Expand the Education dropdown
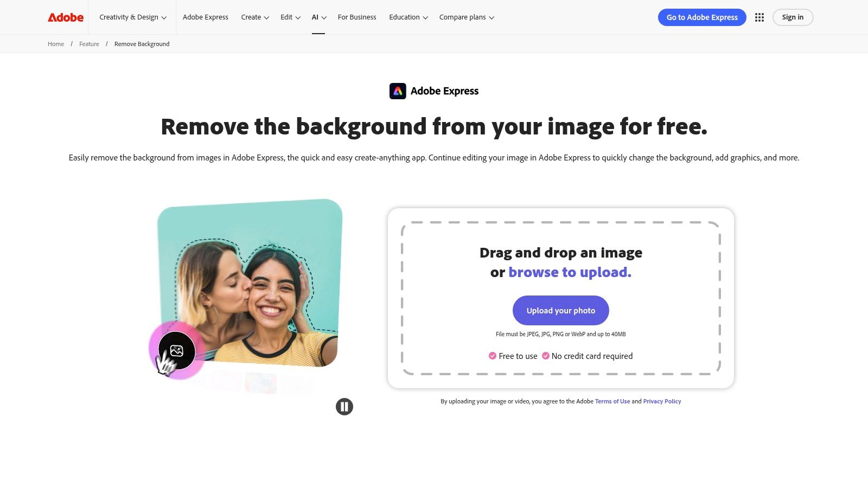The width and height of the screenshot is (868, 488). 408,17
